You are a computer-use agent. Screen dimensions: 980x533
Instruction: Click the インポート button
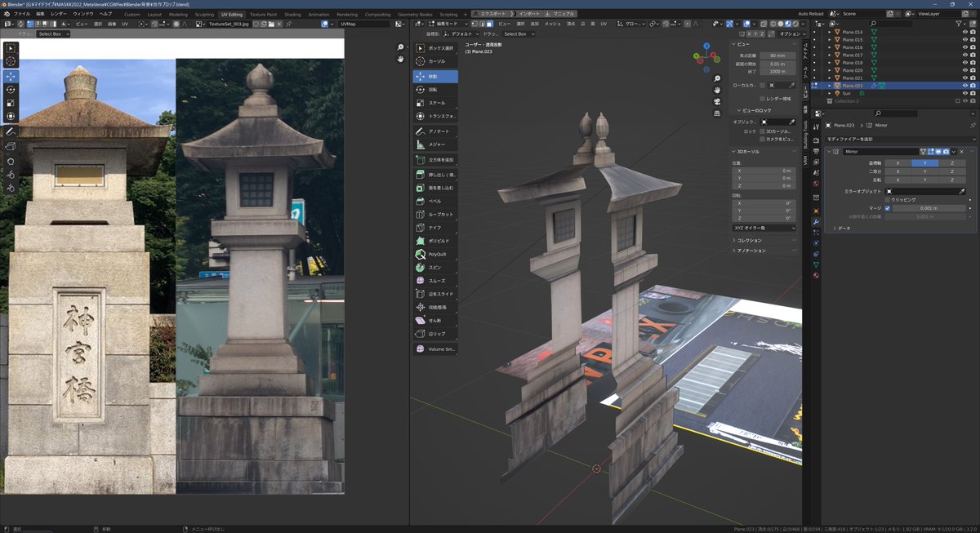[529, 14]
